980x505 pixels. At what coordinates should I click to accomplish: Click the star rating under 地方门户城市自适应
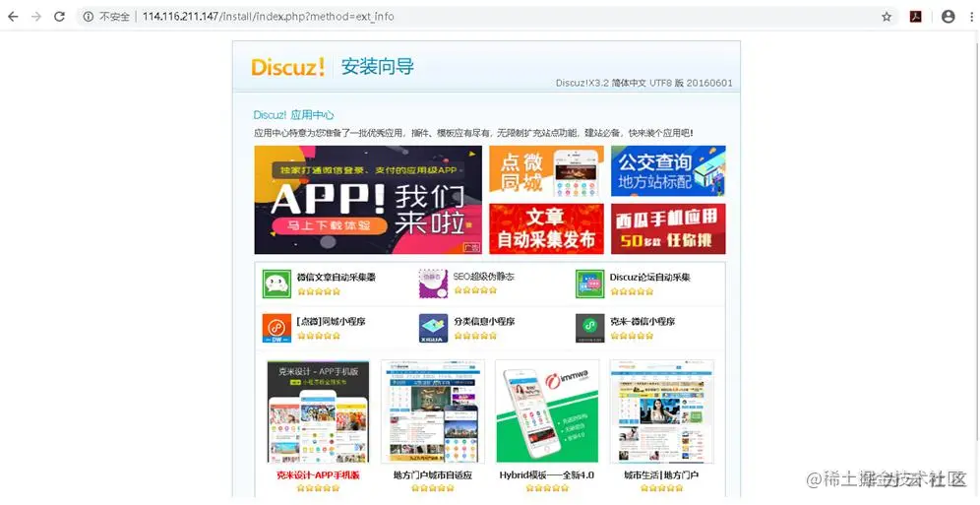click(x=433, y=488)
